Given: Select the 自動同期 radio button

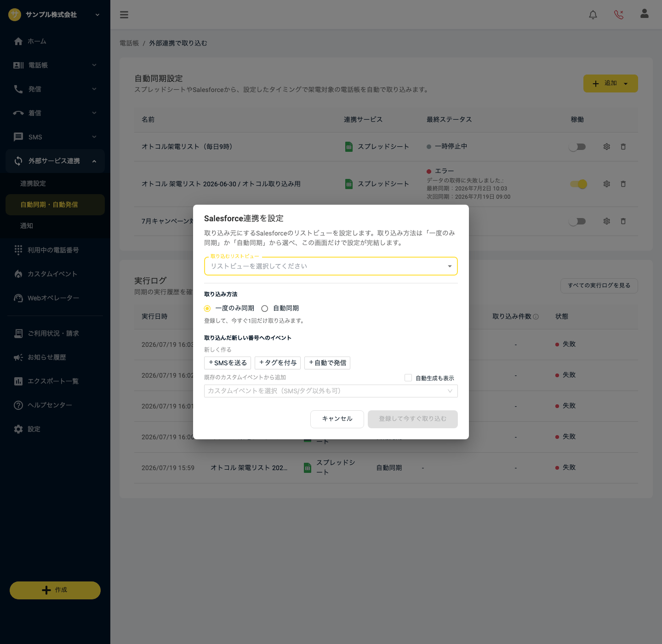Looking at the screenshot, I should tap(265, 309).
